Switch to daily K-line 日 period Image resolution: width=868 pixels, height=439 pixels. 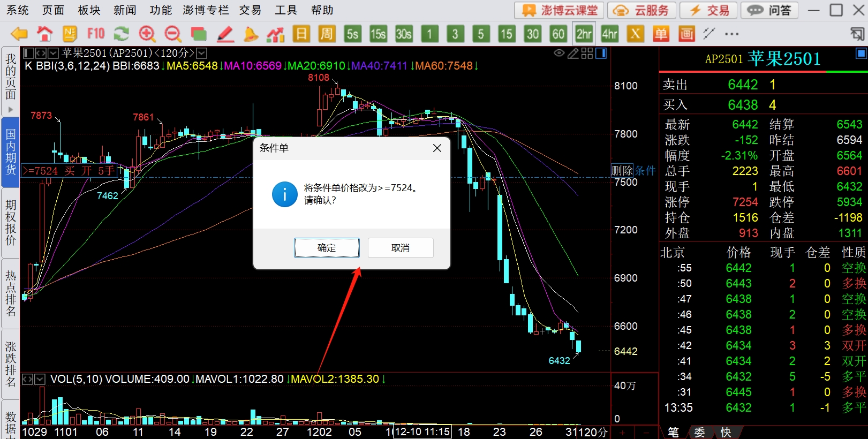tap(301, 34)
